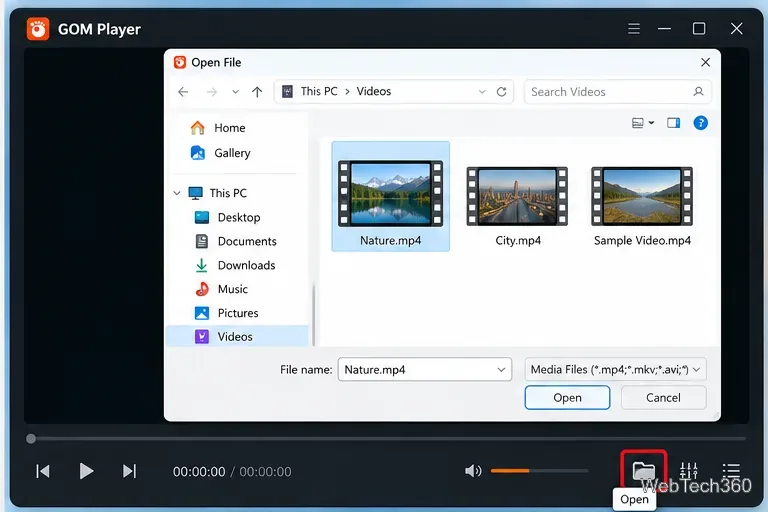Screen dimensions: 768x512
Task: Open the Pictures folder in sidebar
Action: tap(238, 313)
